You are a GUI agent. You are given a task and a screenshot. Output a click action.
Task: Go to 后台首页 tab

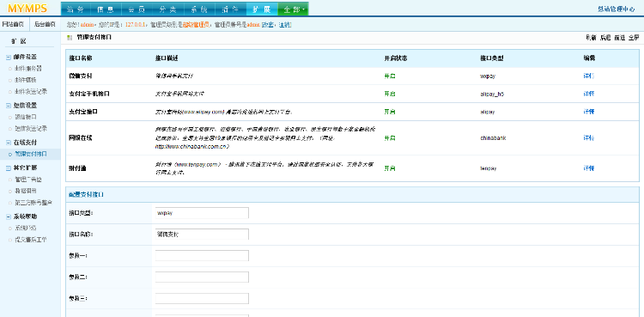point(45,24)
